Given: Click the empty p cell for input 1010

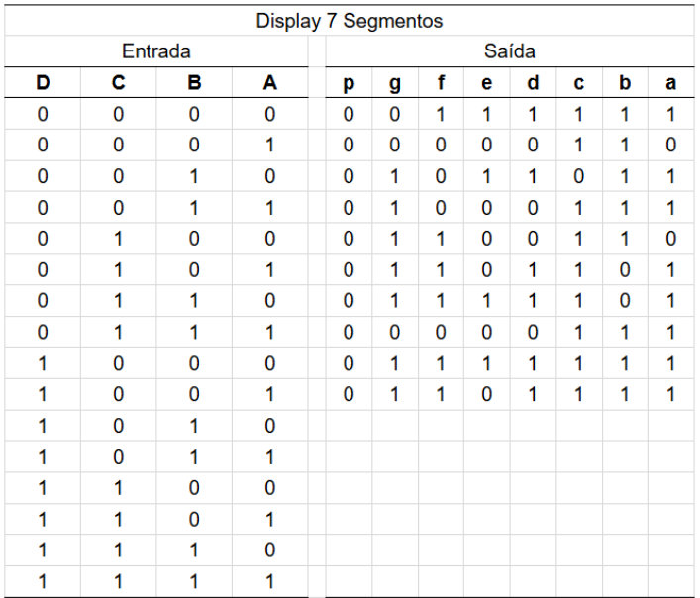Looking at the screenshot, I should (x=349, y=426).
